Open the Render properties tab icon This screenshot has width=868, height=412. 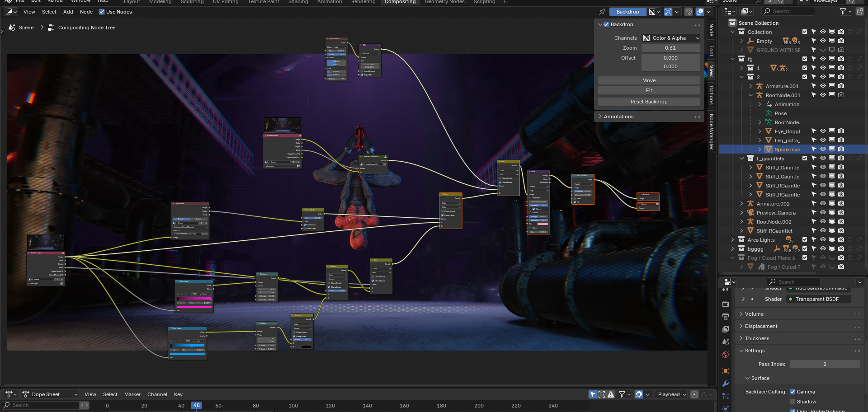click(x=726, y=304)
